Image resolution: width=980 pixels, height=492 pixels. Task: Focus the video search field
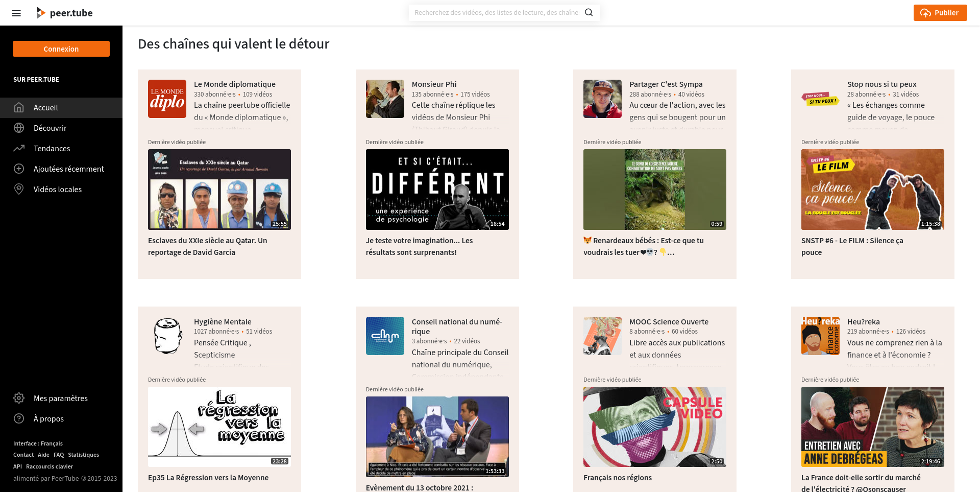click(x=497, y=12)
